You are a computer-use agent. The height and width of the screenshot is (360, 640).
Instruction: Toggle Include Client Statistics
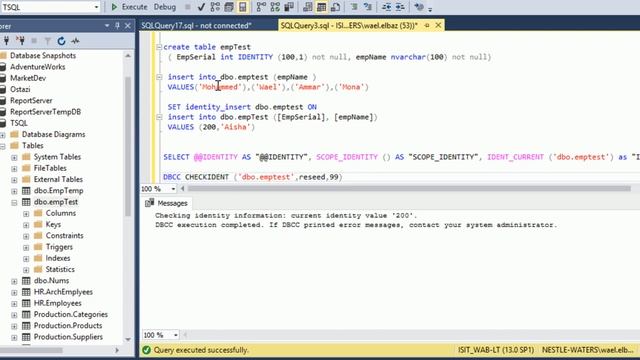(x=289, y=7)
